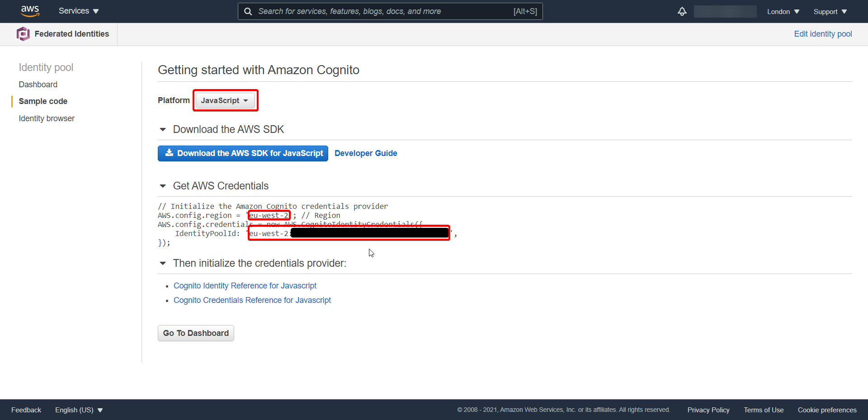This screenshot has width=868, height=420.
Task: Open the Developer Guide
Action: tap(366, 153)
